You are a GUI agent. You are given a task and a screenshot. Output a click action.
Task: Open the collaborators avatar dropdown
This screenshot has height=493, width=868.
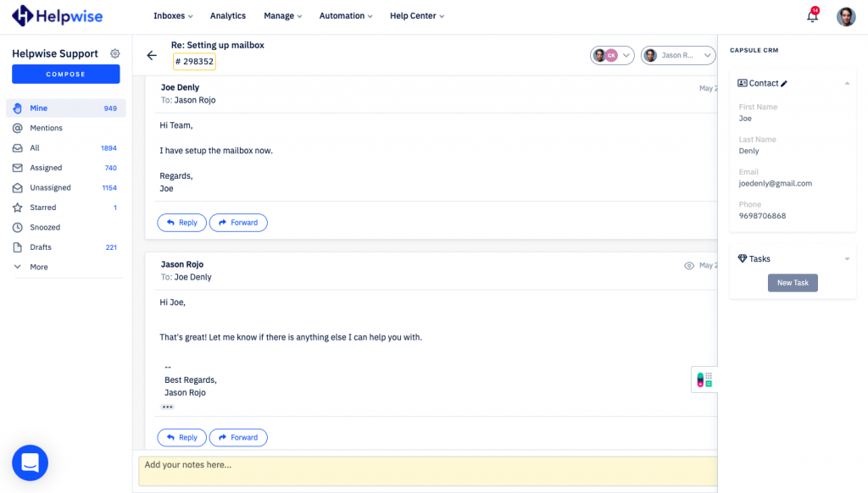point(612,55)
